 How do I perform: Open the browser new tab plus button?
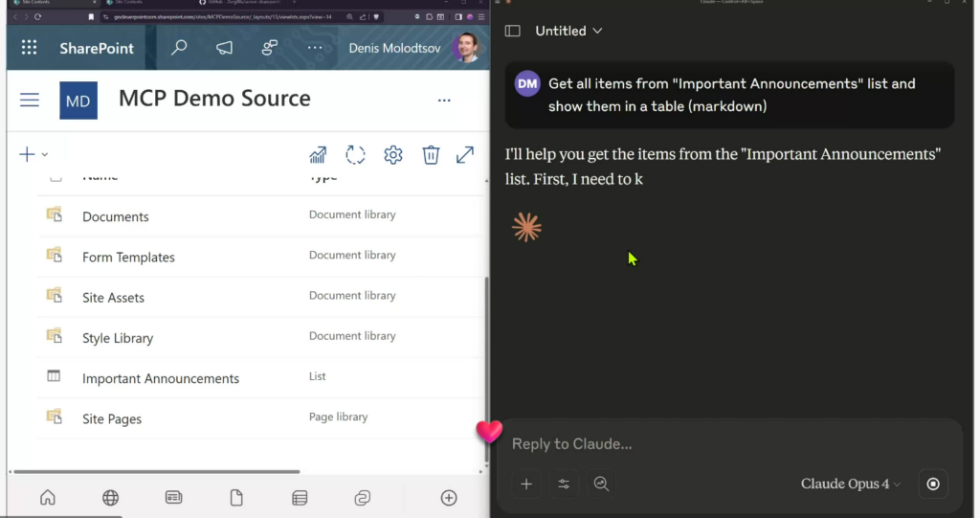(295, 3)
